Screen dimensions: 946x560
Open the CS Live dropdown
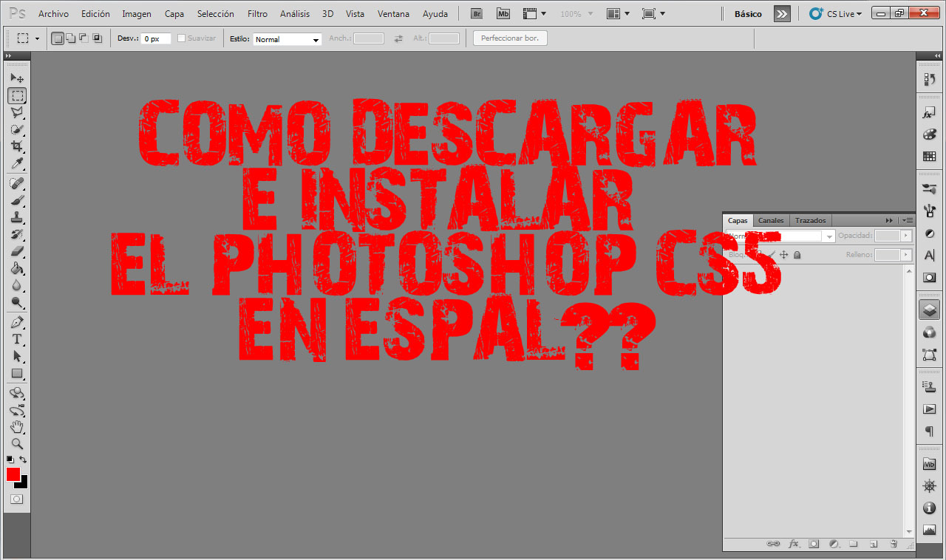coord(835,13)
